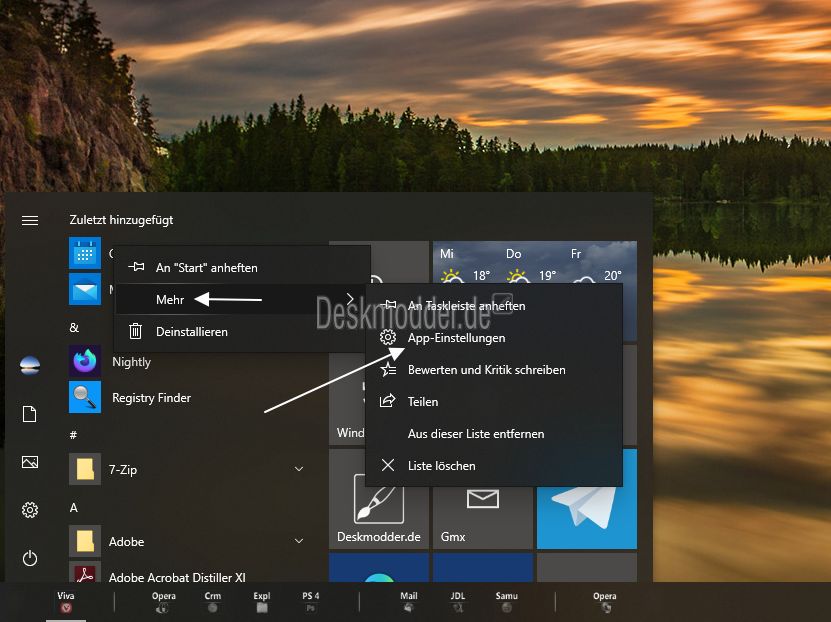Click the user account avatar in the sidebar
The height and width of the screenshot is (622, 831).
click(30, 366)
